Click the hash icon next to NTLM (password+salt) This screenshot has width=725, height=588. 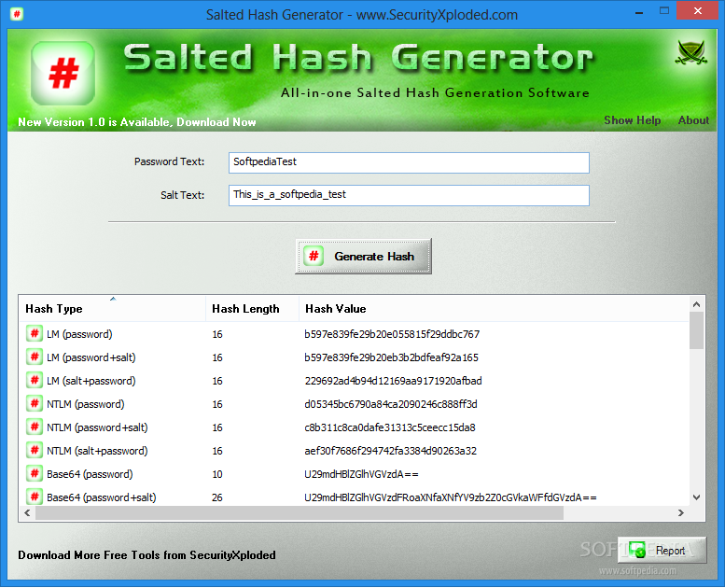click(35, 427)
